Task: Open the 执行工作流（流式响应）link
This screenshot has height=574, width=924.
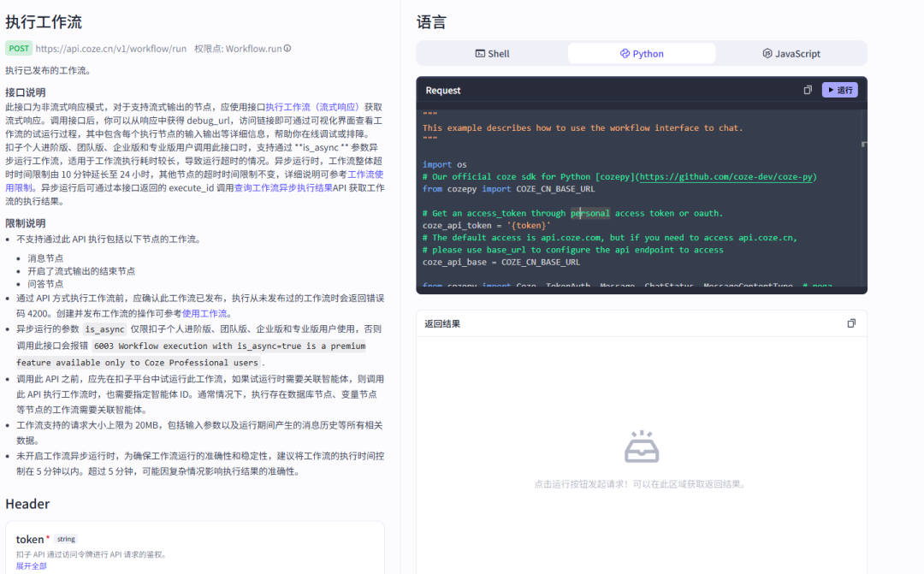Action: pyautogui.click(x=311, y=107)
